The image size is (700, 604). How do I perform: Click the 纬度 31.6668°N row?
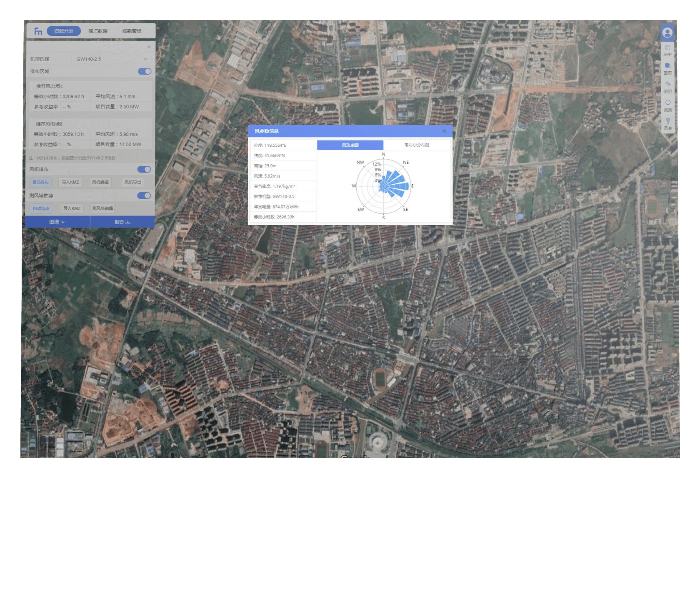click(283, 155)
